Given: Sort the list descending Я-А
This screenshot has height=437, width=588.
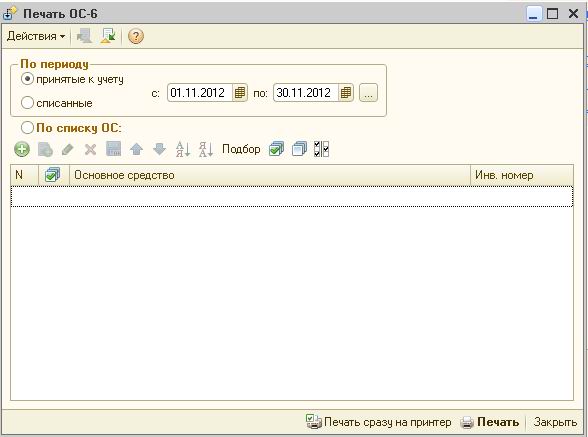Looking at the screenshot, I should click(206, 149).
